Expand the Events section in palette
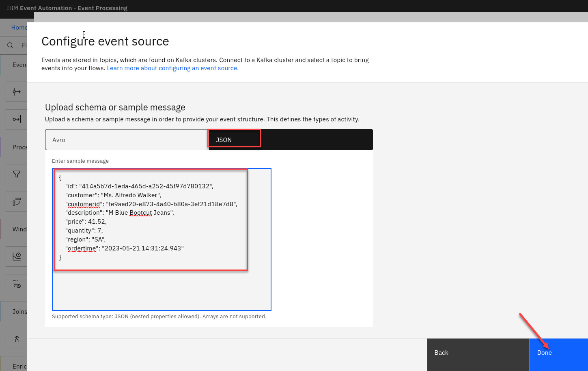The height and width of the screenshot is (371, 588). 19,65
